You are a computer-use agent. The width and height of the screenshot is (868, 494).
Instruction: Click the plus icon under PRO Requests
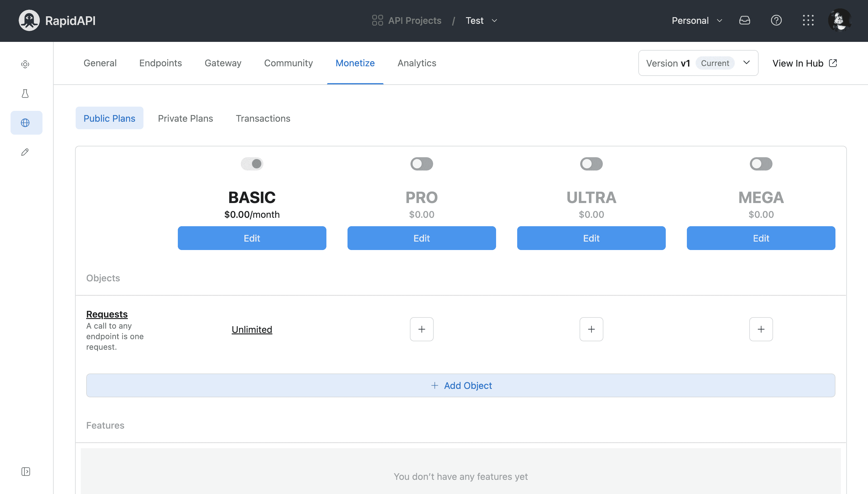click(421, 329)
